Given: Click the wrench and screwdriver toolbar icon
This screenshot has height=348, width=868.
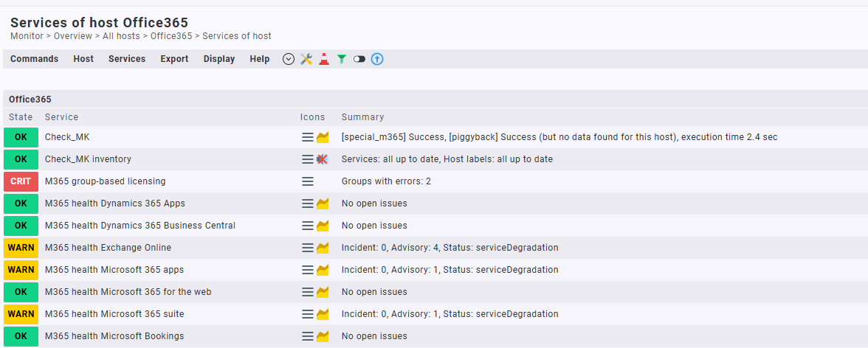Looking at the screenshot, I should (306, 59).
